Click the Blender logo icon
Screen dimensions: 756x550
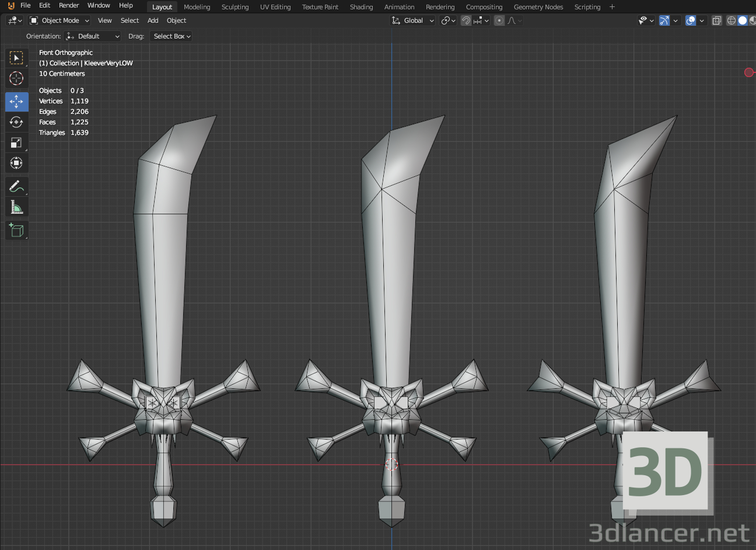point(10,6)
